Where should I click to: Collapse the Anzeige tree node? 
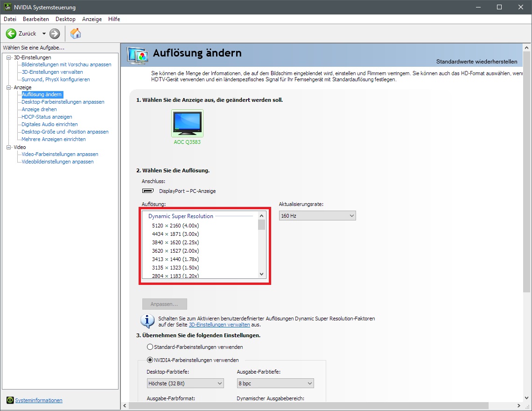click(9, 87)
